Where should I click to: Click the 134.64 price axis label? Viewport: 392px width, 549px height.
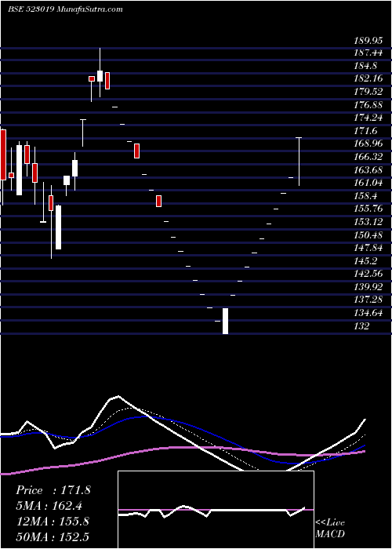tap(368, 313)
